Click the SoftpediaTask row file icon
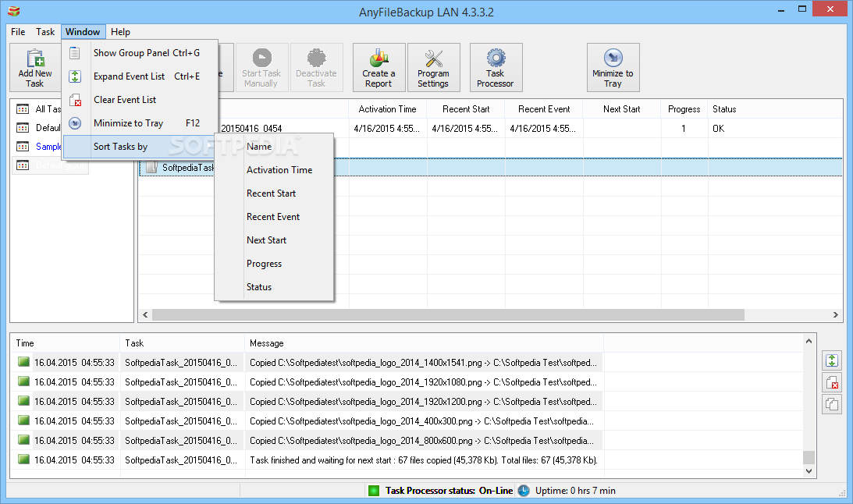The width and height of the screenshot is (853, 504). [151, 168]
